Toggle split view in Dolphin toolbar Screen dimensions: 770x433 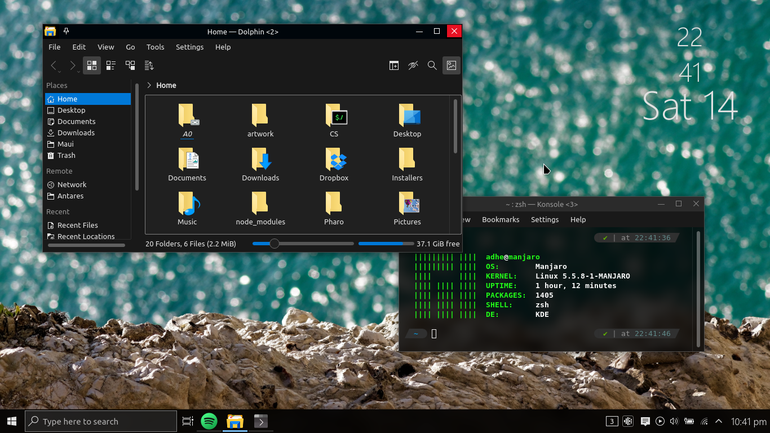click(x=394, y=65)
